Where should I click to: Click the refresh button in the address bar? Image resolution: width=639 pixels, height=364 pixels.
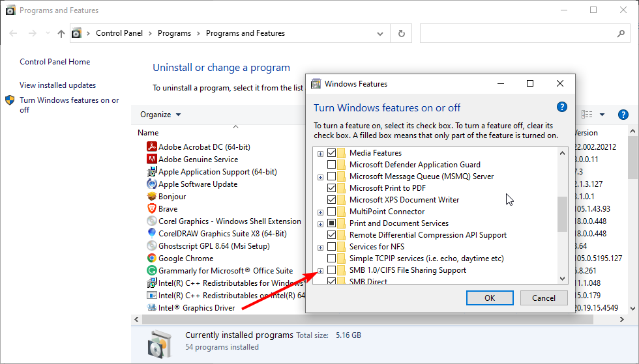402,33
